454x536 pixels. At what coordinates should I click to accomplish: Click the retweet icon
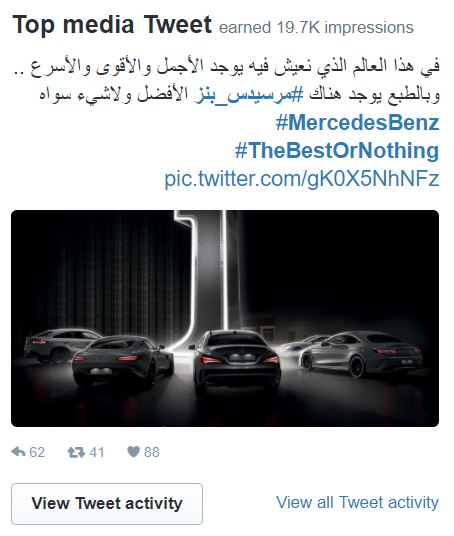pyautogui.click(x=76, y=452)
